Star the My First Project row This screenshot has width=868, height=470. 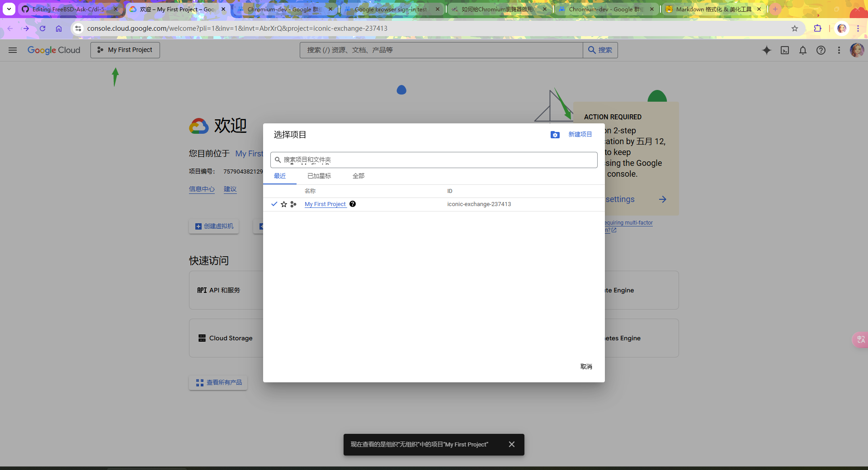pos(284,204)
